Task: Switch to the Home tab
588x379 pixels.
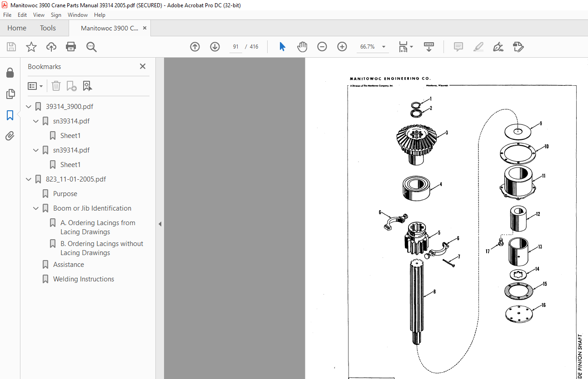Action: (17, 28)
